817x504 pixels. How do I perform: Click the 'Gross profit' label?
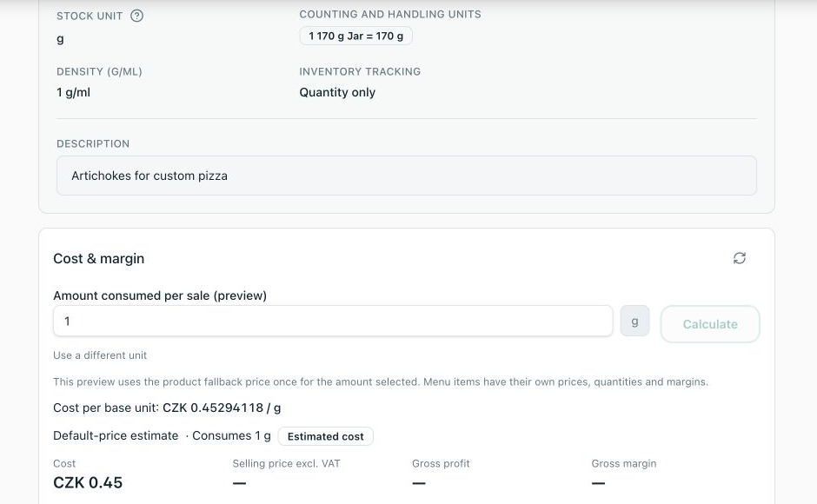(441, 463)
